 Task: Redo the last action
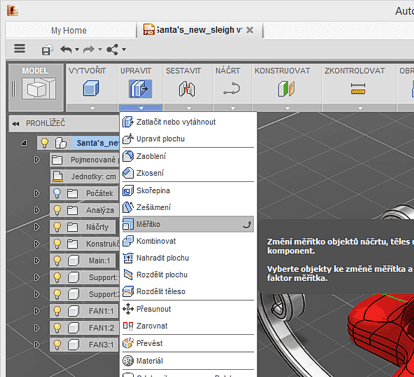(88, 50)
